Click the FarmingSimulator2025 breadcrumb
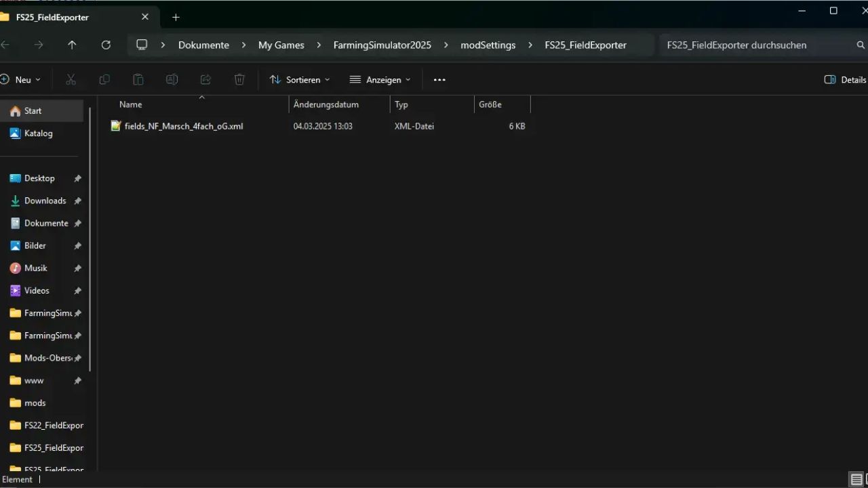The image size is (868, 488). 382,45
